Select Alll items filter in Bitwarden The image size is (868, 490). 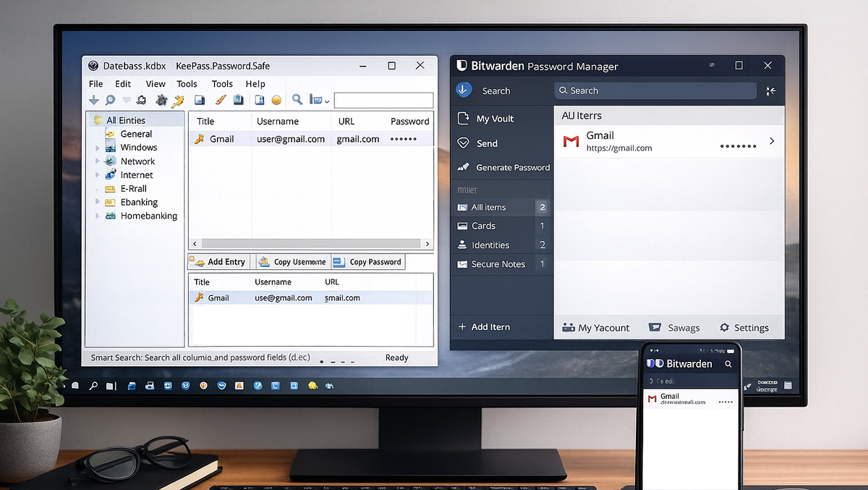pyautogui.click(x=502, y=207)
